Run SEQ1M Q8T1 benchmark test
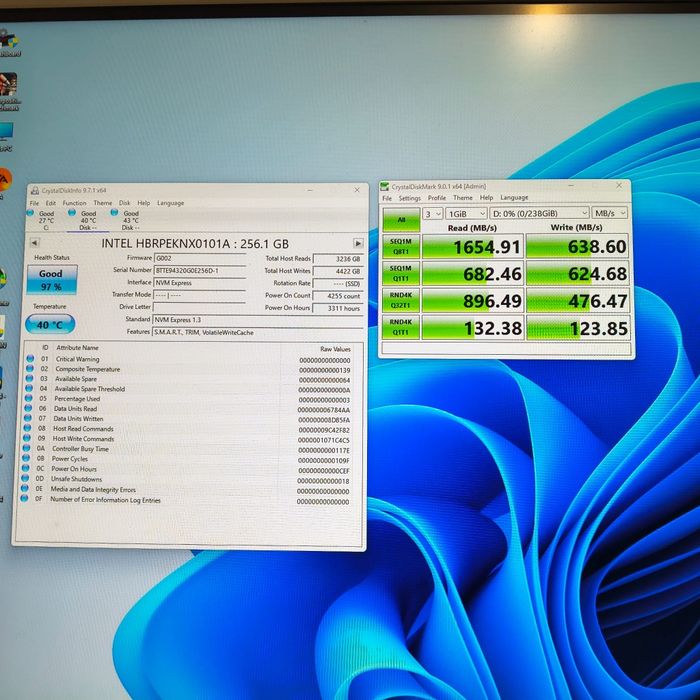Image resolution: width=700 pixels, height=700 pixels. [x=400, y=246]
